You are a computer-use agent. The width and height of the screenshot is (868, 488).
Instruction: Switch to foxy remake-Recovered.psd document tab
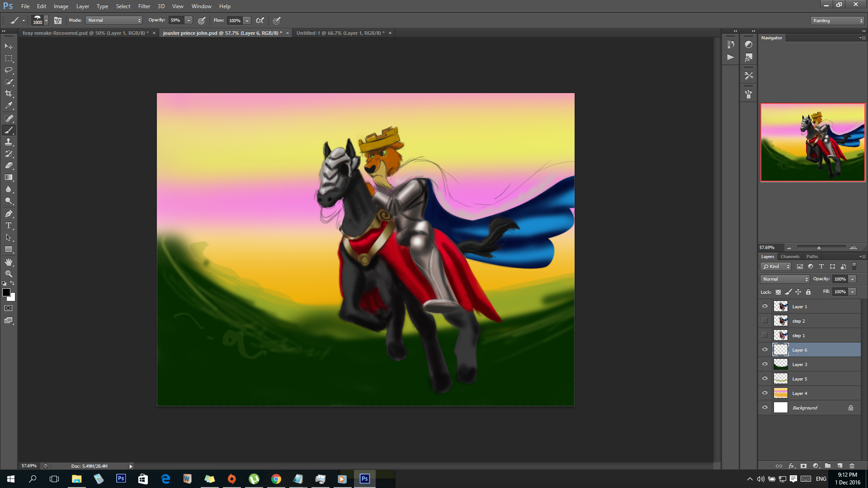(x=85, y=33)
